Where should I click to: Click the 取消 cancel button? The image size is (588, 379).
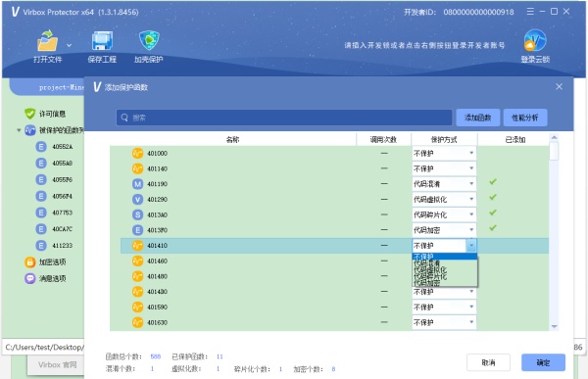click(488, 362)
